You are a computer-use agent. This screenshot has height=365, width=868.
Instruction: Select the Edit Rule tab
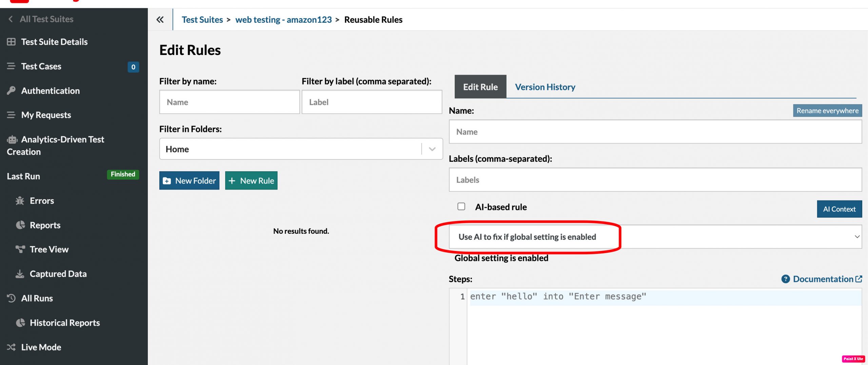tap(480, 87)
